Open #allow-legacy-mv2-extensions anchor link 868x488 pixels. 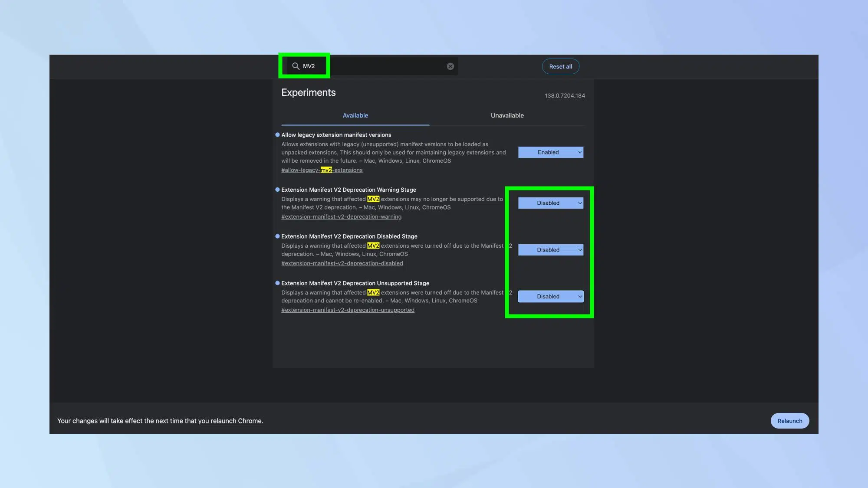coord(322,170)
